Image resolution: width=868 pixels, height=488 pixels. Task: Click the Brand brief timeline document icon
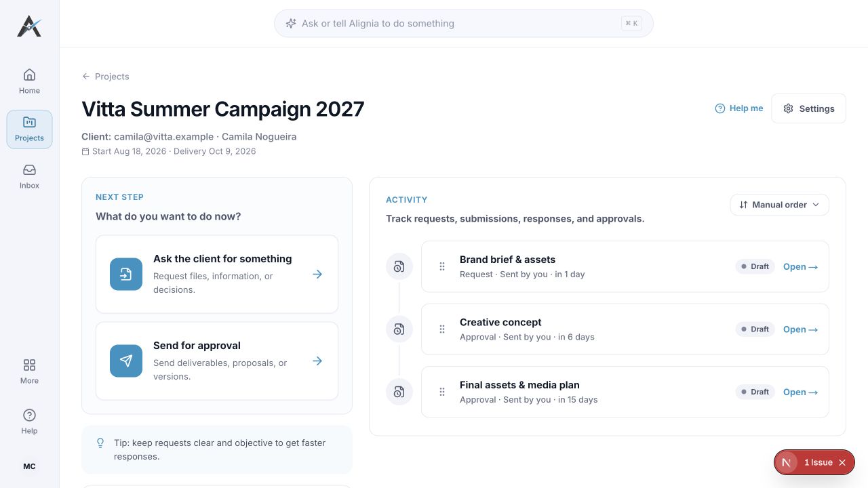tap(399, 266)
